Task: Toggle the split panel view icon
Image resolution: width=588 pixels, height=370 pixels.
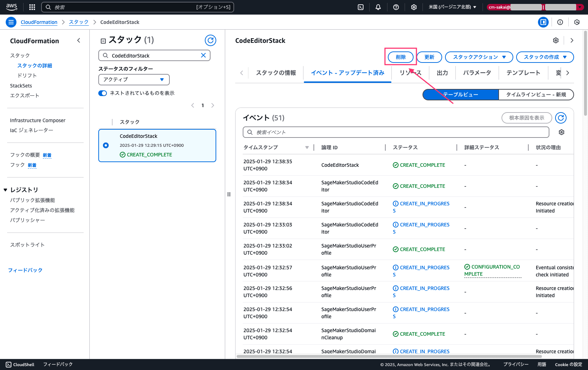Action: [x=543, y=22]
